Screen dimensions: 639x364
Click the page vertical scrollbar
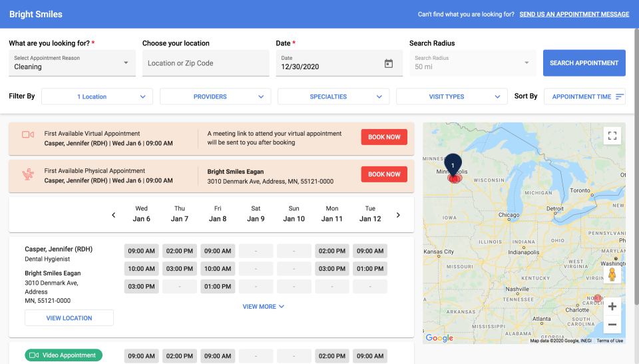click(636, 166)
